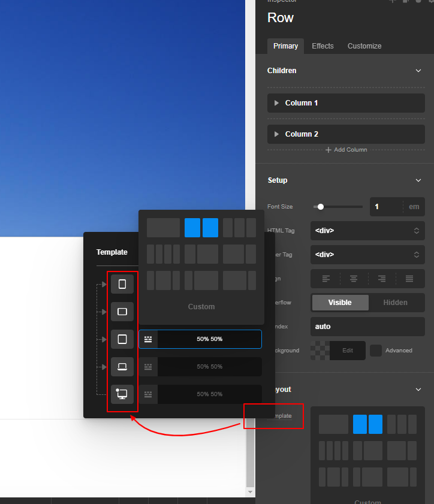Screen dimensions: 434x504
Task: Click the justify alignment icon
Action: pos(409,279)
